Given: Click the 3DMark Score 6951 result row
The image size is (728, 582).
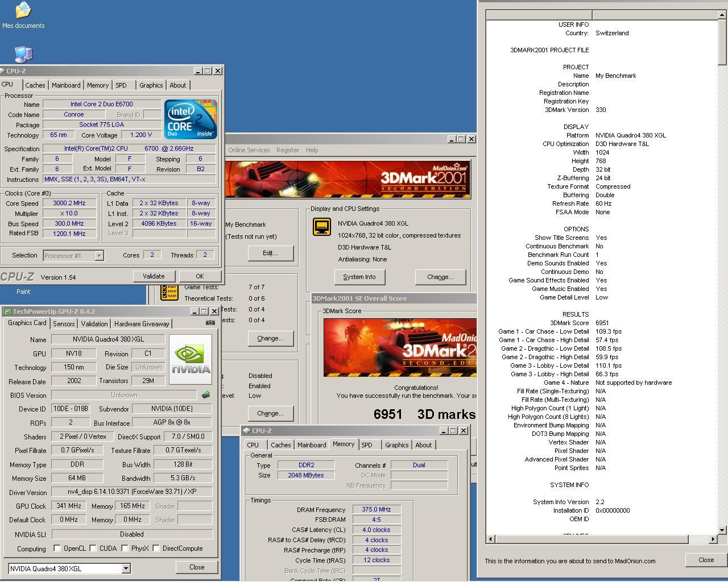Looking at the screenshot, I should (602, 323).
